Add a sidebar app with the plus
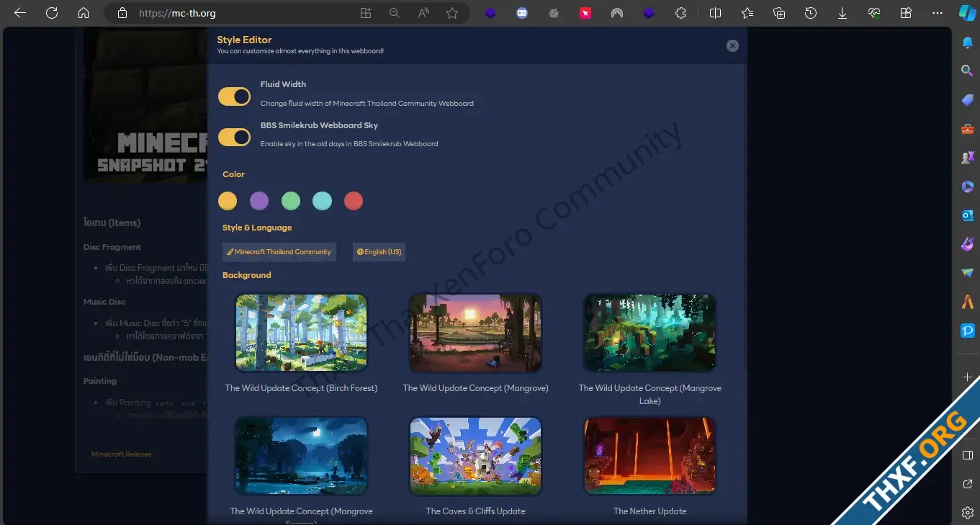Image resolution: width=980 pixels, height=525 pixels. click(968, 377)
